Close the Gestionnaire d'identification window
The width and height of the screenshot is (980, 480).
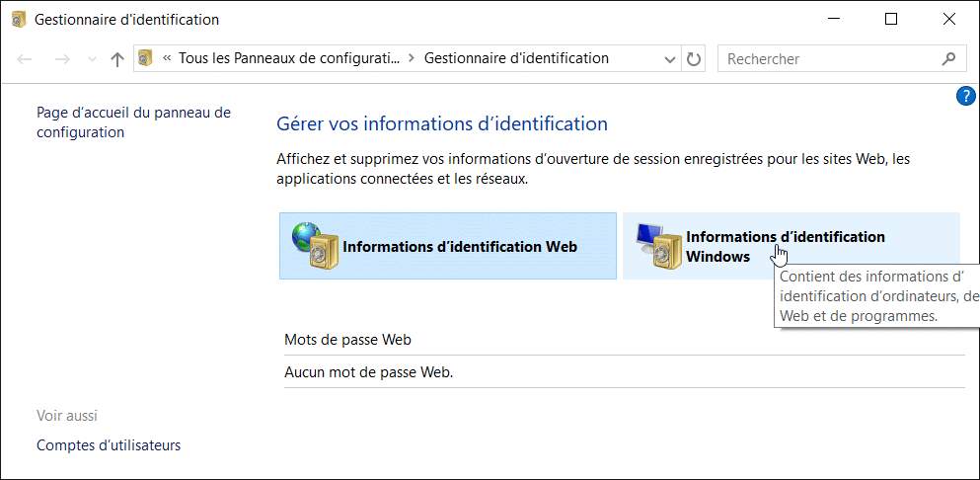(x=948, y=20)
